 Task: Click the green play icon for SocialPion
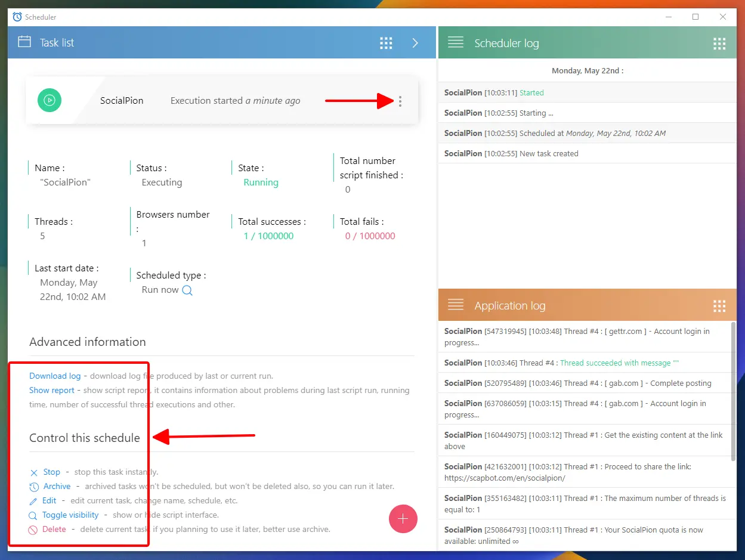(x=50, y=100)
